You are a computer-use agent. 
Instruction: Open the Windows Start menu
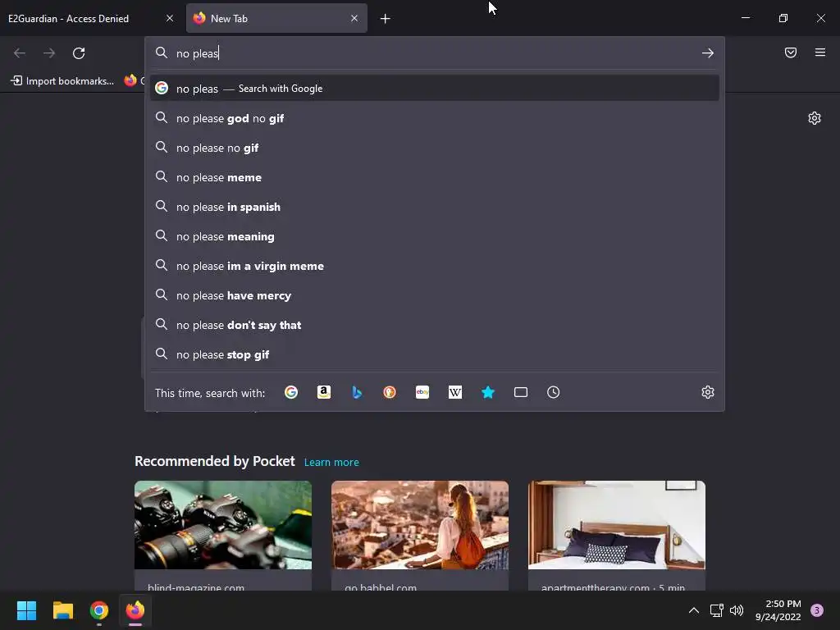(26, 610)
